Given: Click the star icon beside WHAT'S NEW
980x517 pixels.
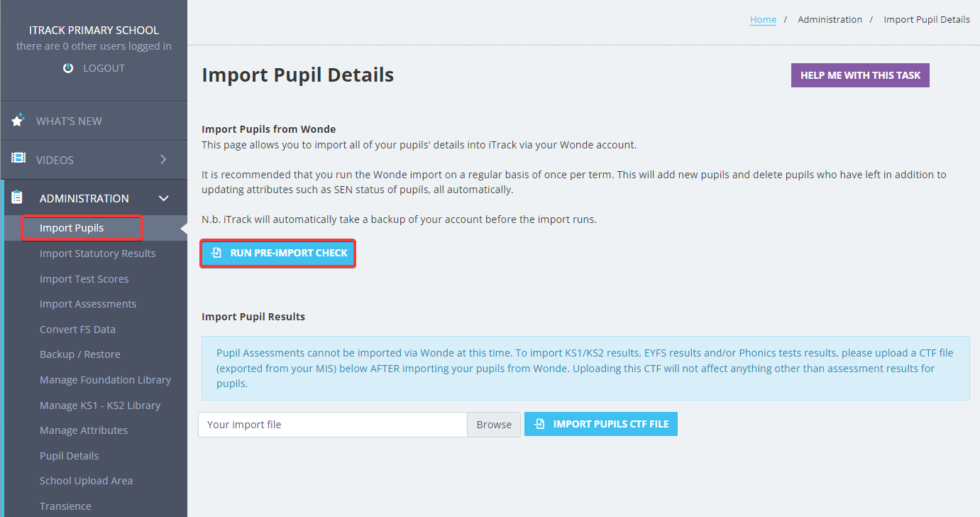Looking at the screenshot, I should point(17,120).
